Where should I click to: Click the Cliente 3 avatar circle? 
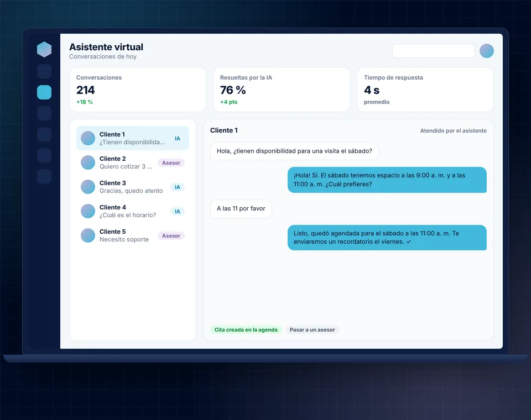[x=88, y=187]
